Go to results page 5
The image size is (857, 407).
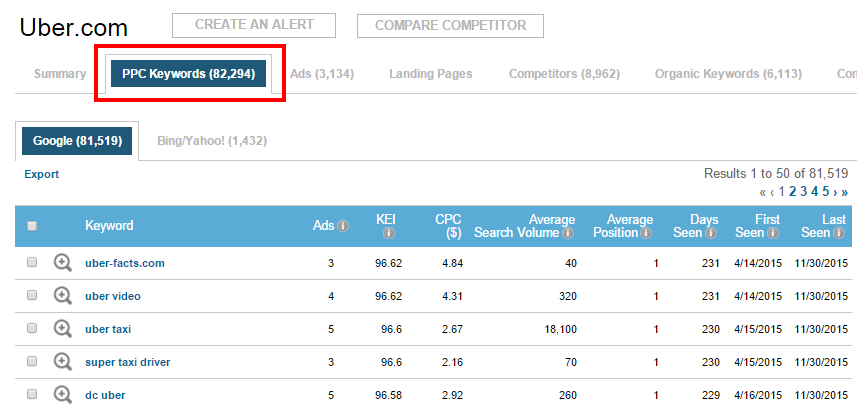click(826, 192)
